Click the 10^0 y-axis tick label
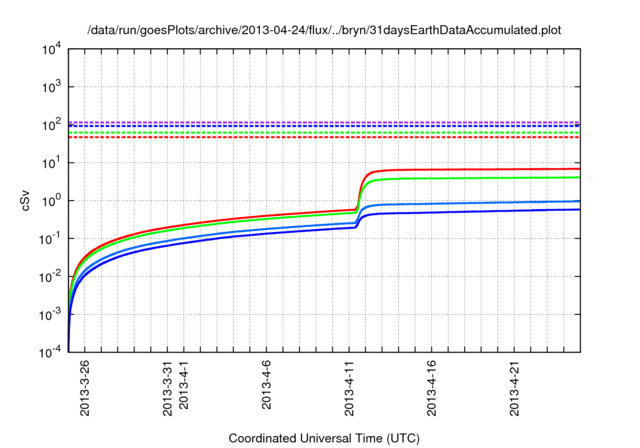 point(51,201)
